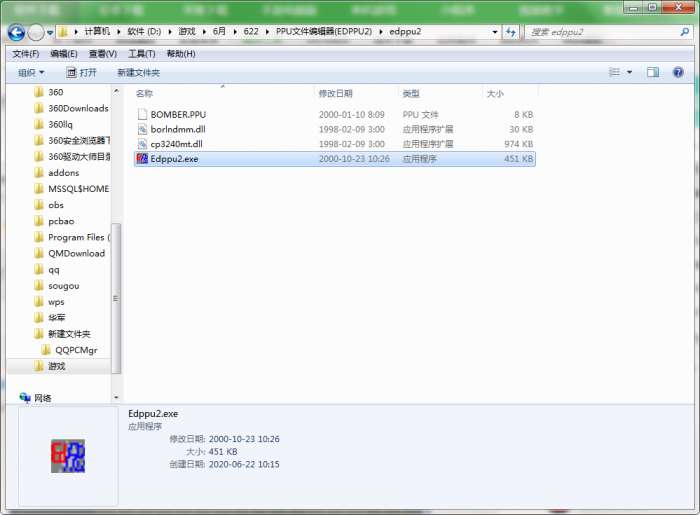
Task: Click the navigation pane scroll-down arrow
Action: pos(116,397)
